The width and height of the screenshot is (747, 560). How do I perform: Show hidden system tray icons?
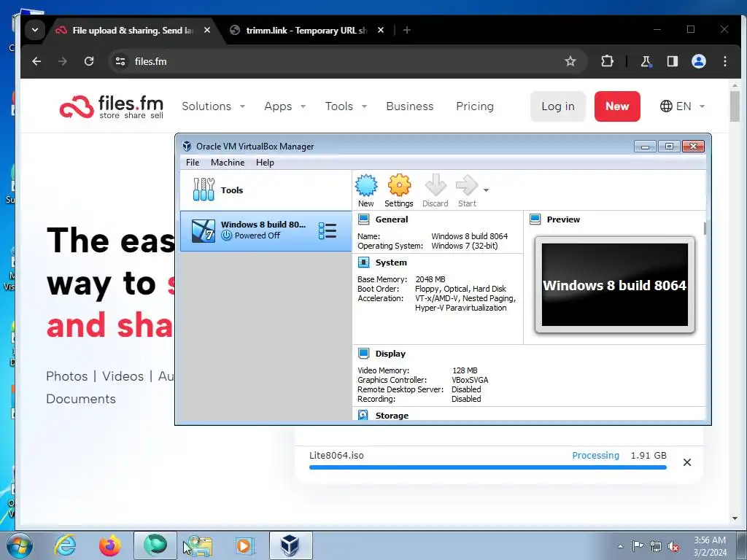620,546
